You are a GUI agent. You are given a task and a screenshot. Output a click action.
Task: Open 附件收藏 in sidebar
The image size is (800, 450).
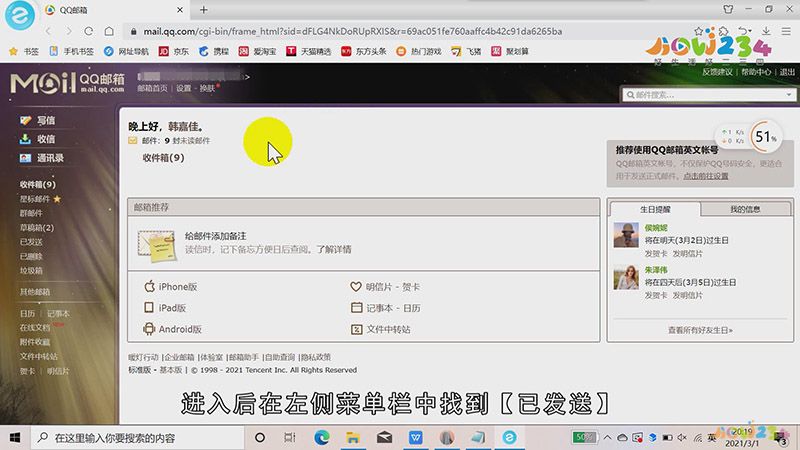[35, 342]
